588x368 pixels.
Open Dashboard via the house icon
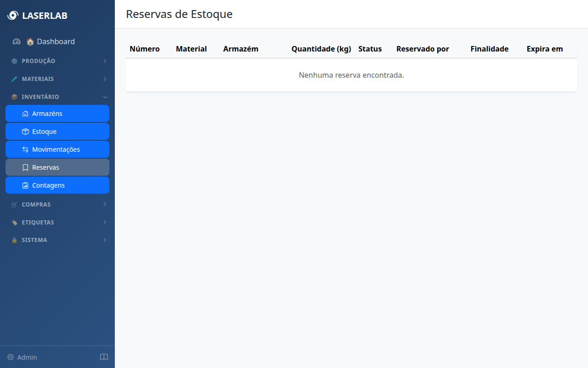click(29, 41)
